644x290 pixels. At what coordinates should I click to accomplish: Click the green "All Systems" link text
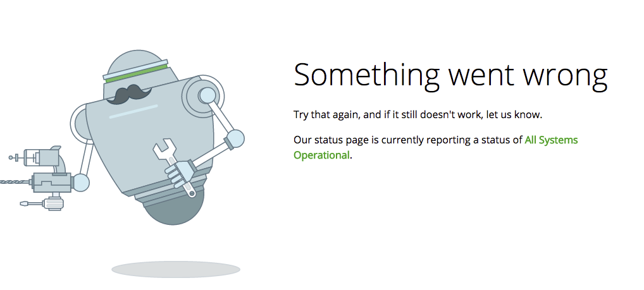click(551, 140)
